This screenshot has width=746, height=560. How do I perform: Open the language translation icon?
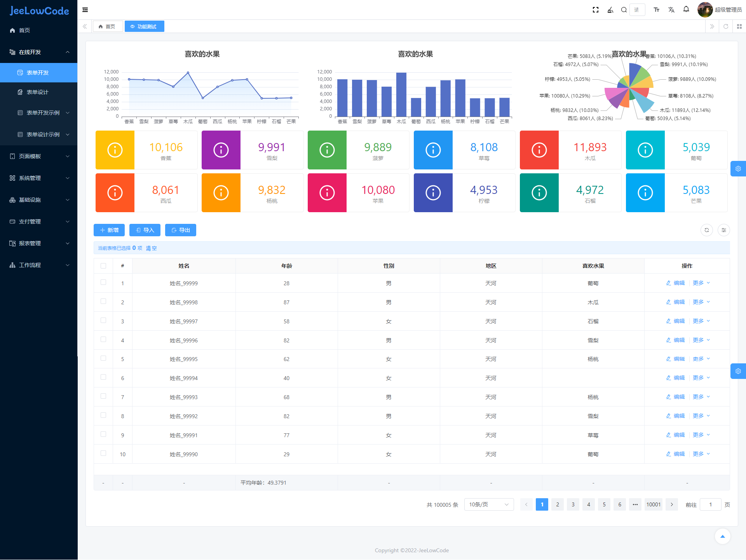(671, 10)
